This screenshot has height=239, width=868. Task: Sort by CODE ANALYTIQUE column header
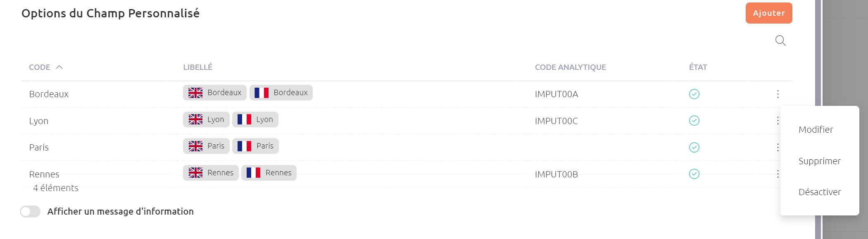[x=571, y=67]
